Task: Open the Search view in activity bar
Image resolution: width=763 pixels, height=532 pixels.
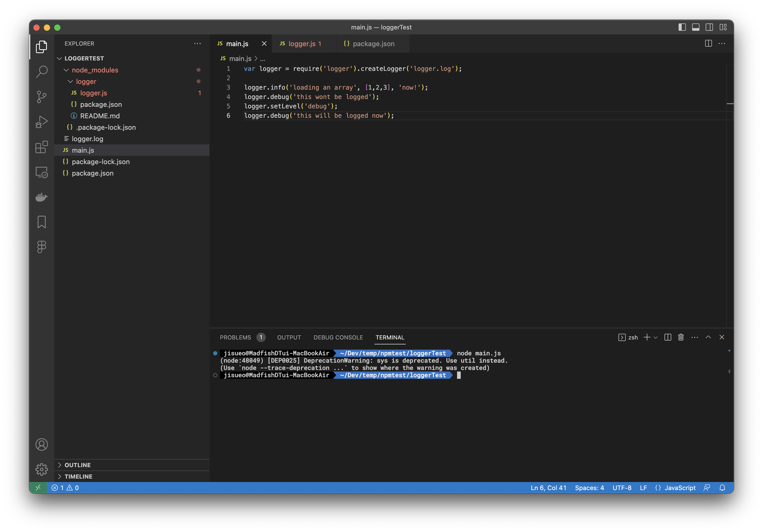Action: pyautogui.click(x=41, y=71)
